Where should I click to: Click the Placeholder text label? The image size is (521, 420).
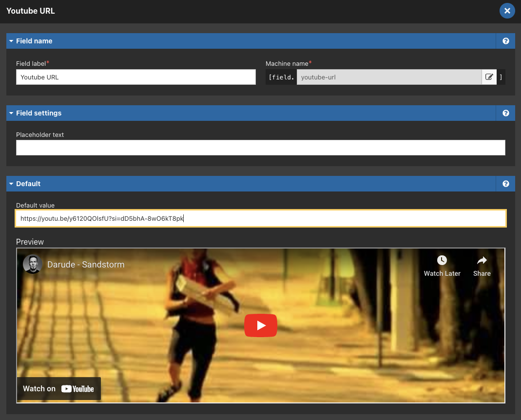tap(40, 134)
